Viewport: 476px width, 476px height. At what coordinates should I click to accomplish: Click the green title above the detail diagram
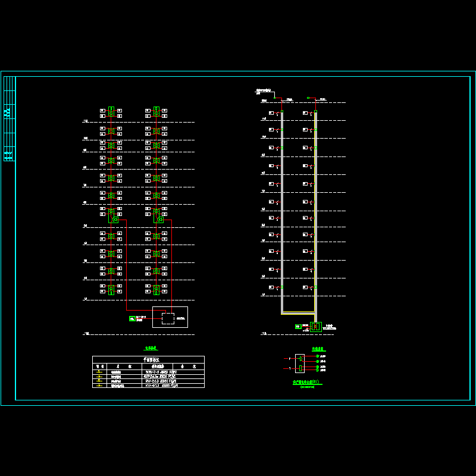[318, 349]
